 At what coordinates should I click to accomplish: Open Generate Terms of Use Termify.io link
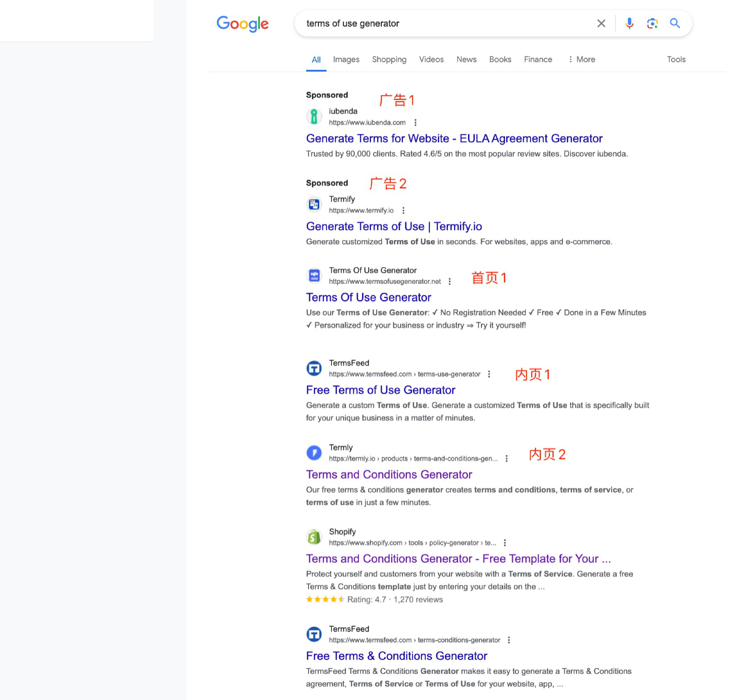click(394, 226)
